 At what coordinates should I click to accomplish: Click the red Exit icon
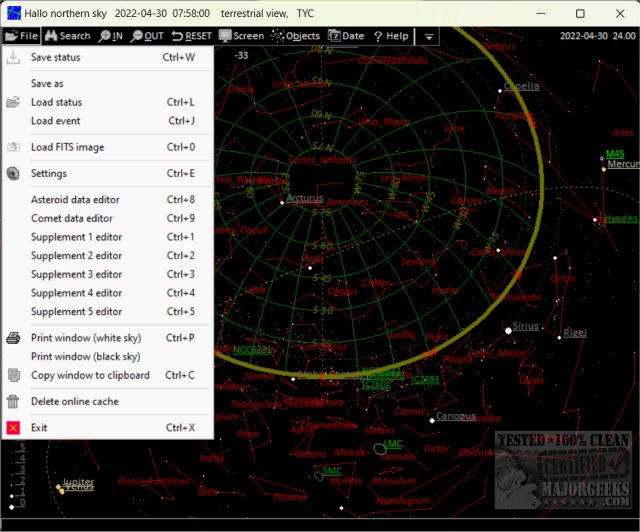13,427
